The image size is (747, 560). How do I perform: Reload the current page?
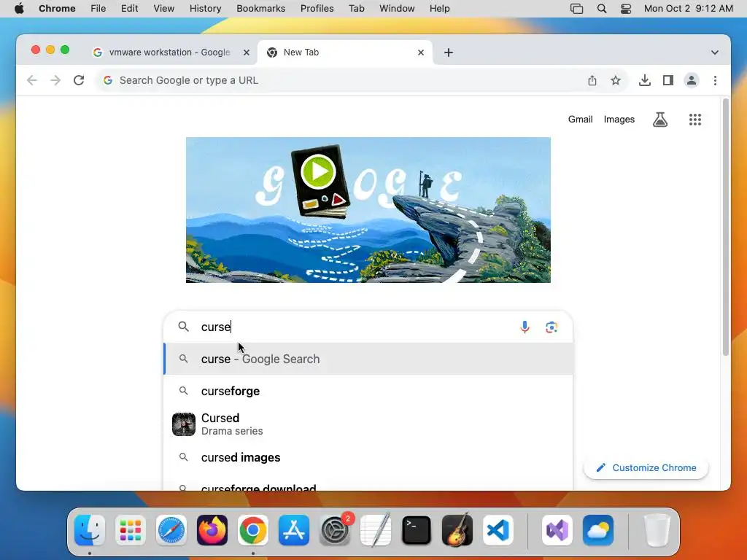[79, 80]
